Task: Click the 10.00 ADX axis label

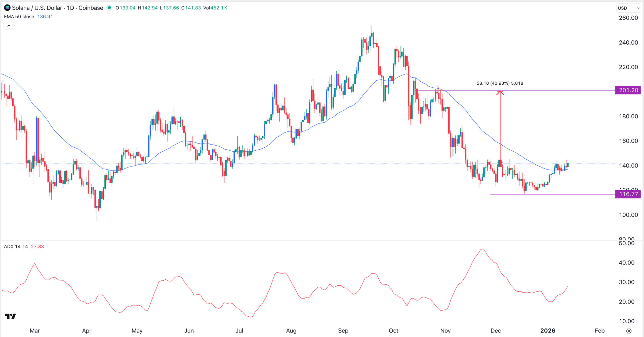Action: pyautogui.click(x=626, y=321)
